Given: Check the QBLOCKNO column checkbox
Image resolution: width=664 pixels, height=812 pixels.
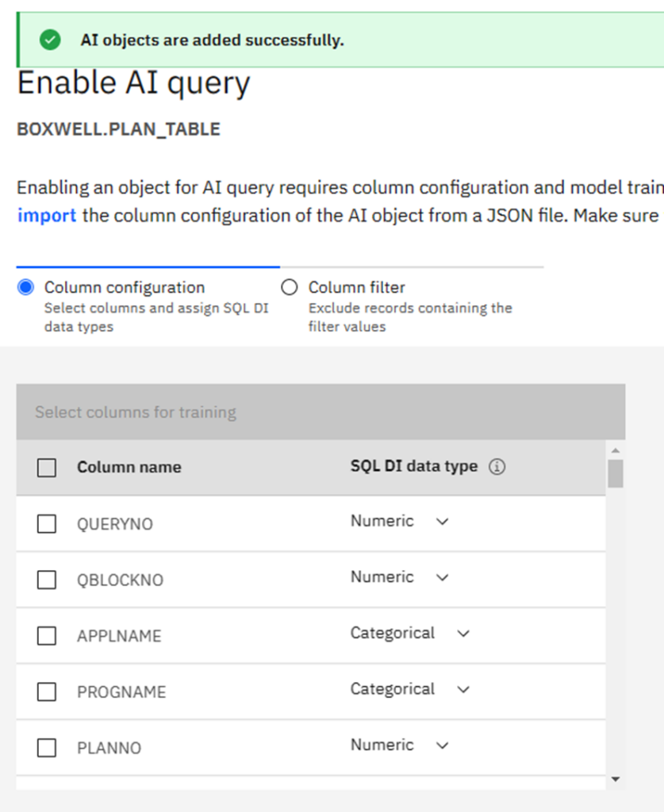Looking at the screenshot, I should coord(47,580).
